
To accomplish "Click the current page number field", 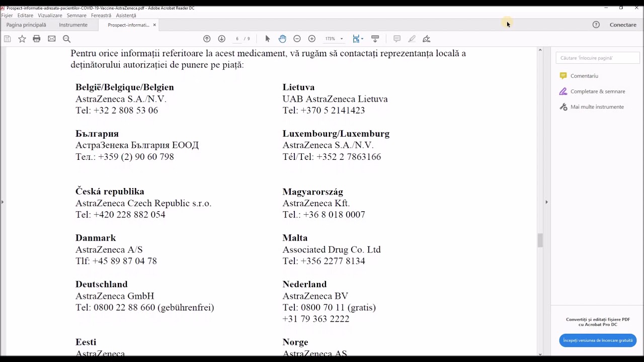I will [x=237, y=39].
